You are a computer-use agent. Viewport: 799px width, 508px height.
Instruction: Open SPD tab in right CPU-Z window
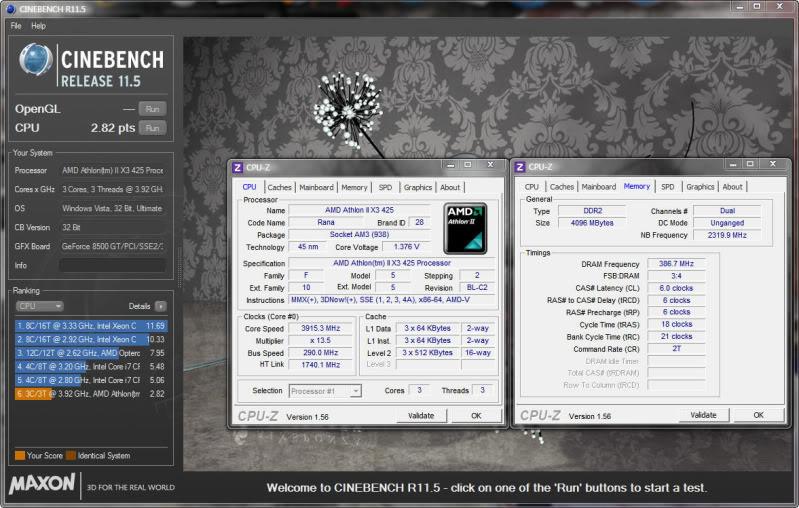[x=668, y=187]
